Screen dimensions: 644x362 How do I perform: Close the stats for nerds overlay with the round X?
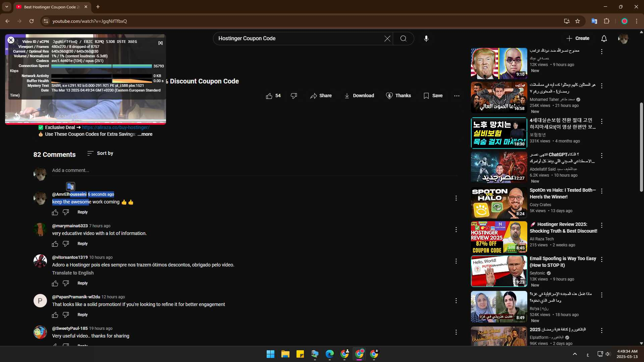point(11,40)
